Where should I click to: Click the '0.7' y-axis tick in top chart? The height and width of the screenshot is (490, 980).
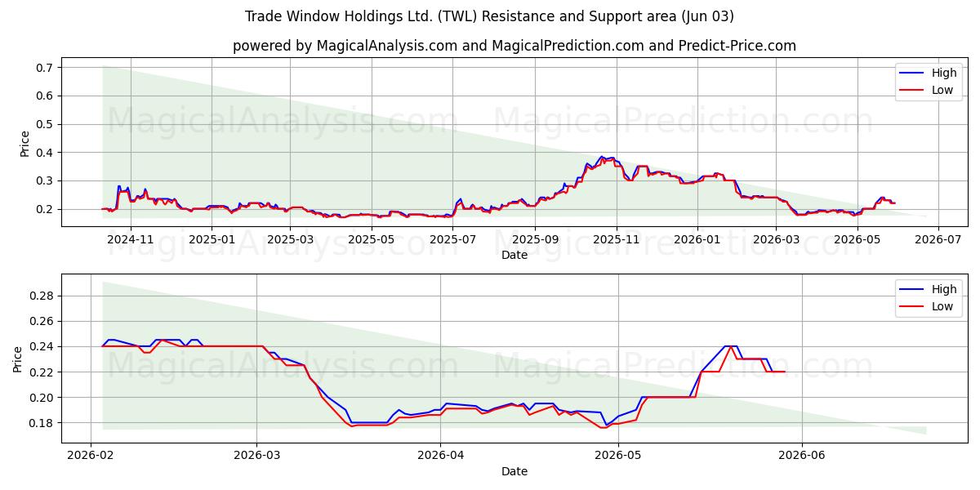[x=46, y=67]
